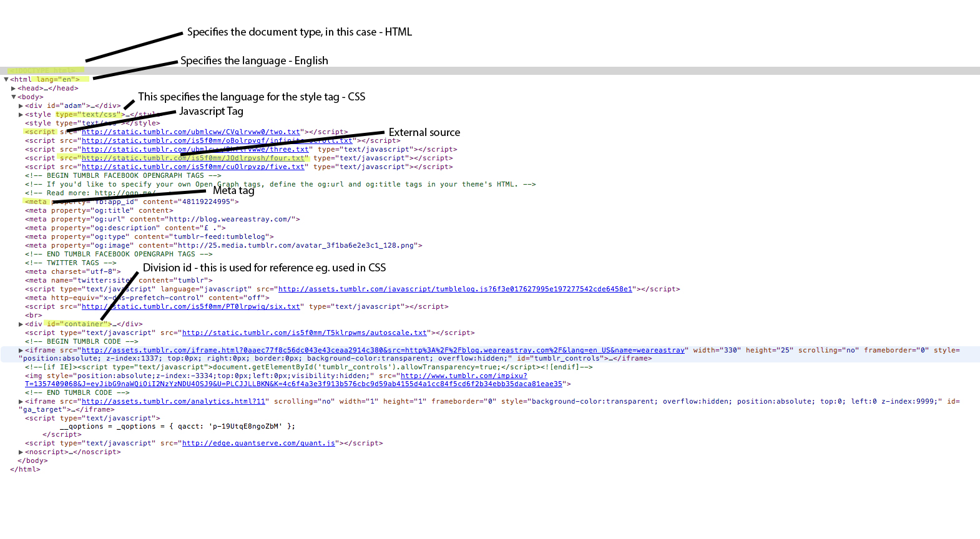Open the analytics.html iframe link
The width and height of the screenshot is (980, 539).
click(174, 401)
